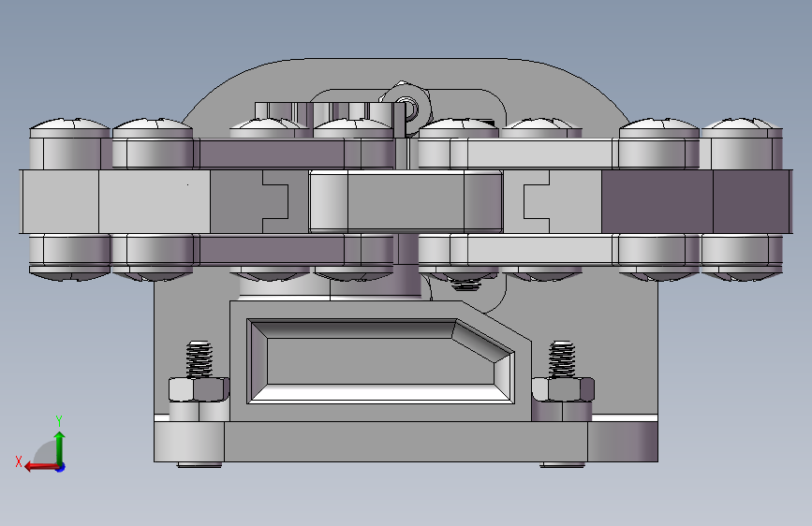The image size is (812, 526).
Task: Select the left hex nut on the model
Action: pyautogui.click(x=199, y=389)
